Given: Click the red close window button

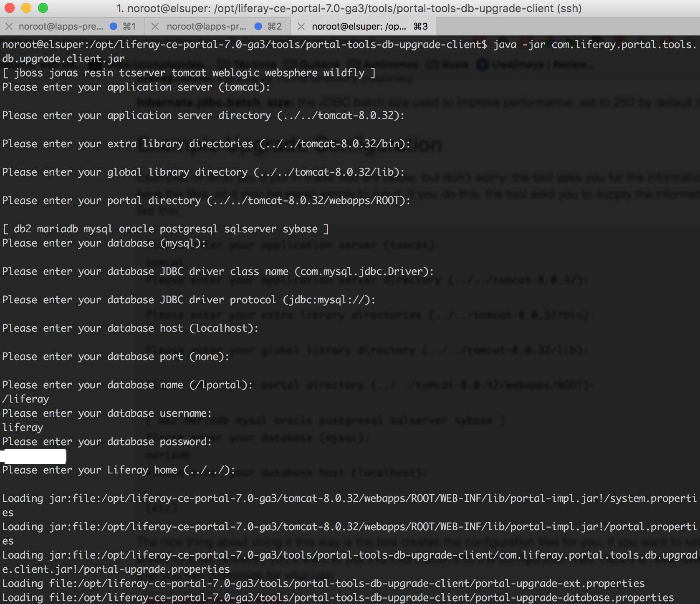Looking at the screenshot, I should [9, 8].
